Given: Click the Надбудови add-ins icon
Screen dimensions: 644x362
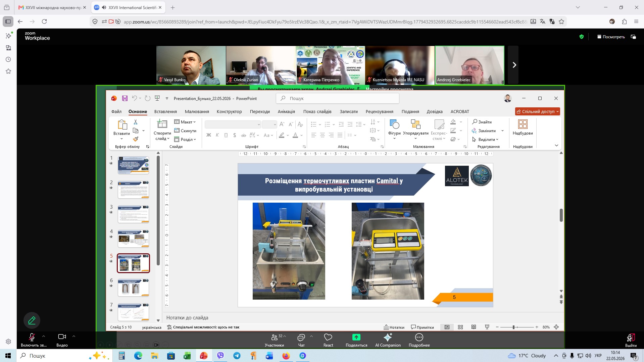Looking at the screenshot, I should click(x=523, y=127).
